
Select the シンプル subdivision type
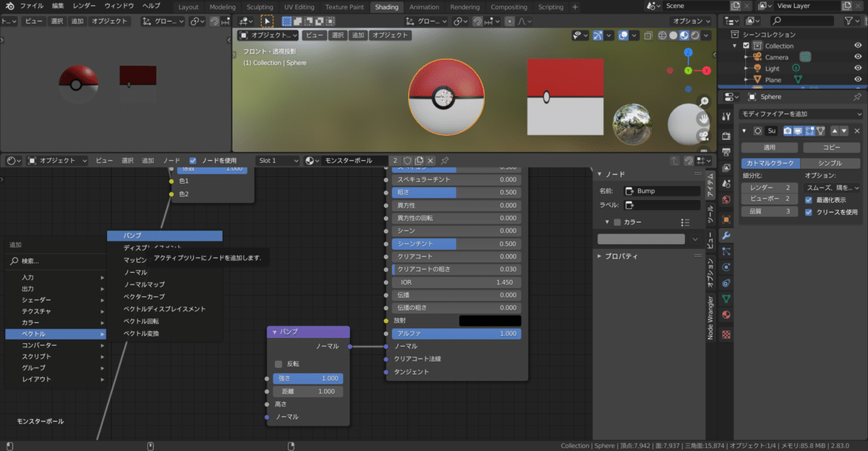831,163
